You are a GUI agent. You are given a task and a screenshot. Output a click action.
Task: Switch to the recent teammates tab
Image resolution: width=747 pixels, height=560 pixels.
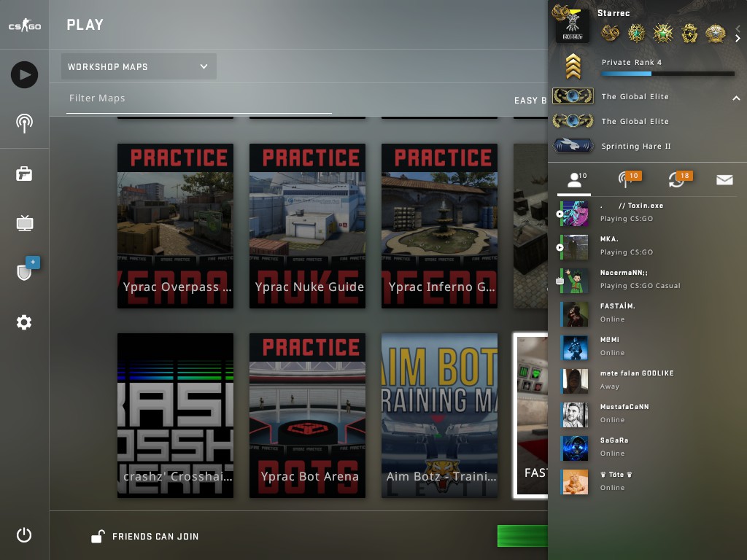[x=680, y=180]
